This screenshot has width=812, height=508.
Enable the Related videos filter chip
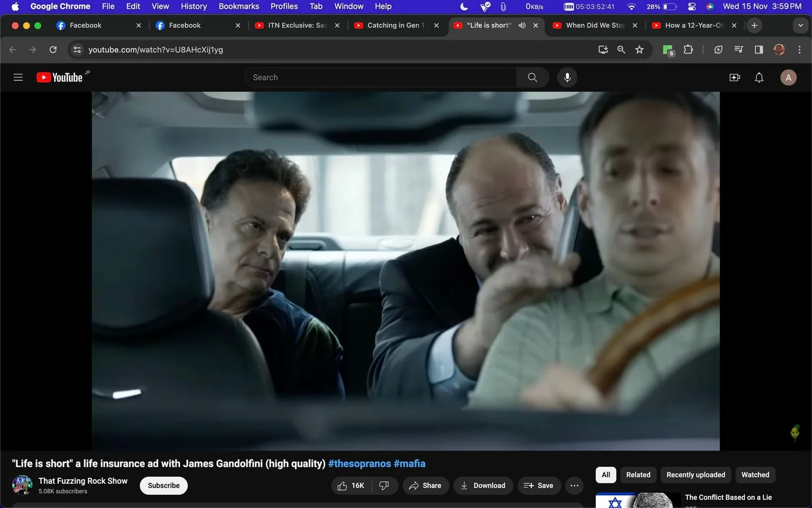(638, 475)
